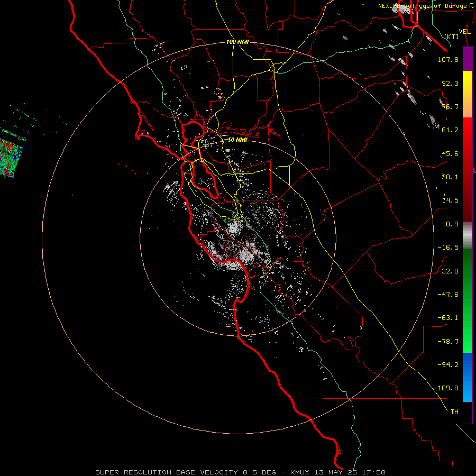Viewport: 476px width, 476px height.
Task: Pick the dark TH segment of color bar
Action: coord(467,412)
